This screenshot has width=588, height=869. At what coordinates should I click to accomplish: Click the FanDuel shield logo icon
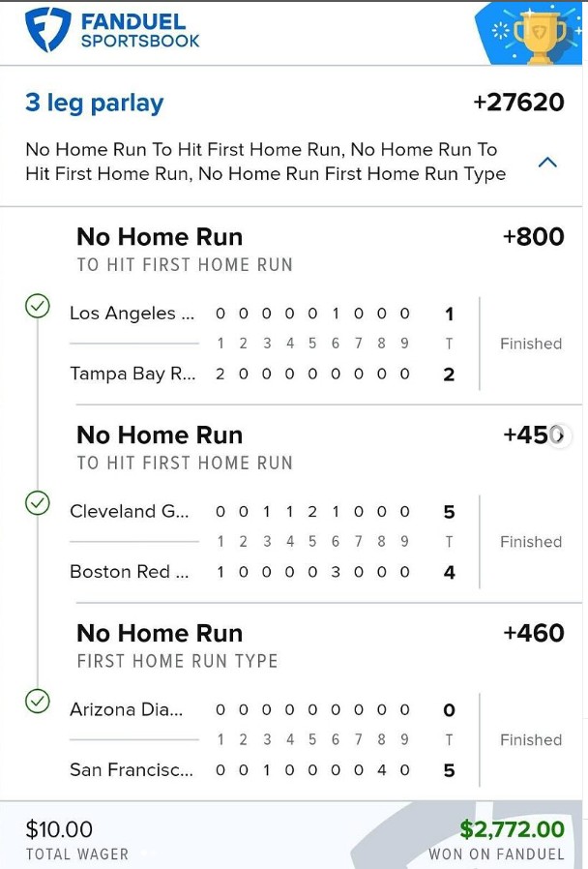tap(48, 29)
